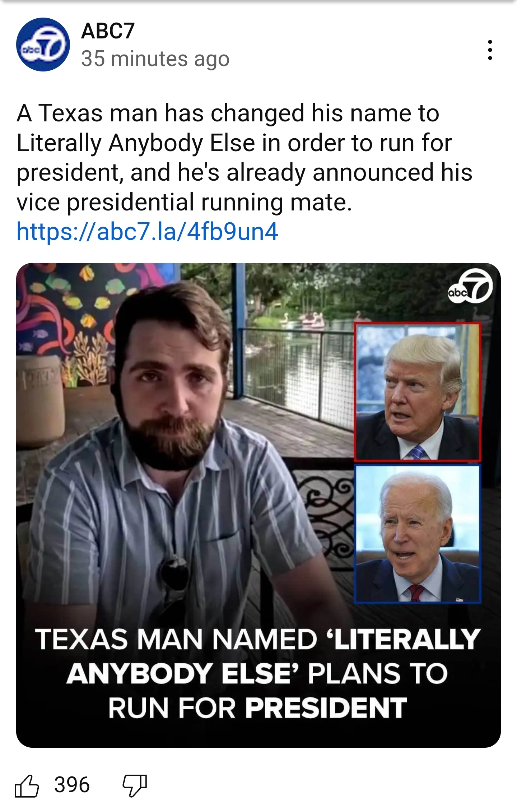
Task: Expand the post text about Texas man
Action: click(244, 158)
